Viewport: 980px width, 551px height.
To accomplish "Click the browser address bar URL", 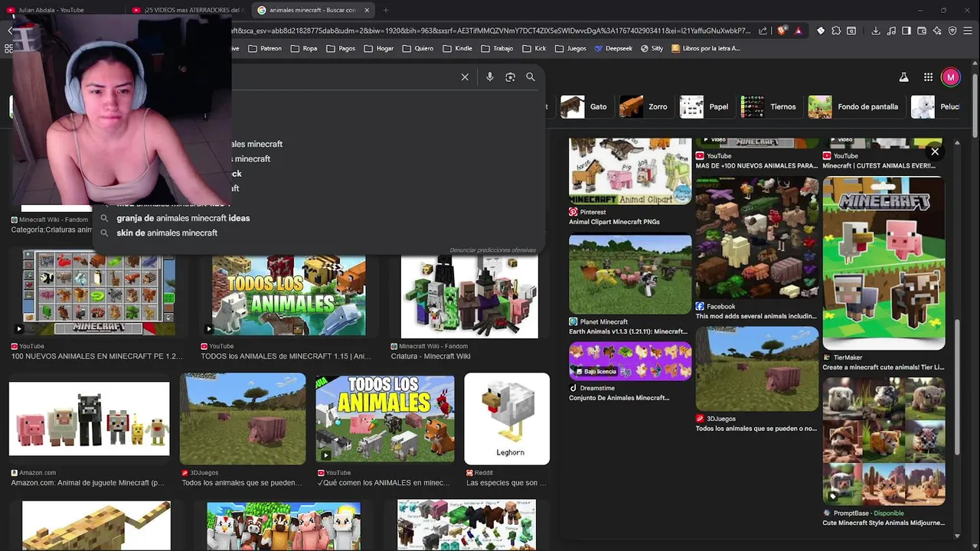I will [490, 31].
